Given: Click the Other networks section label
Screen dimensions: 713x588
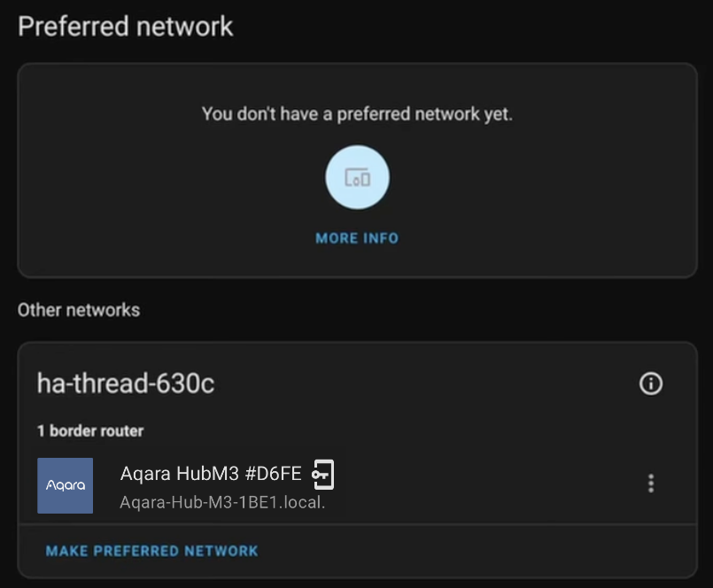Looking at the screenshot, I should 79,310.
